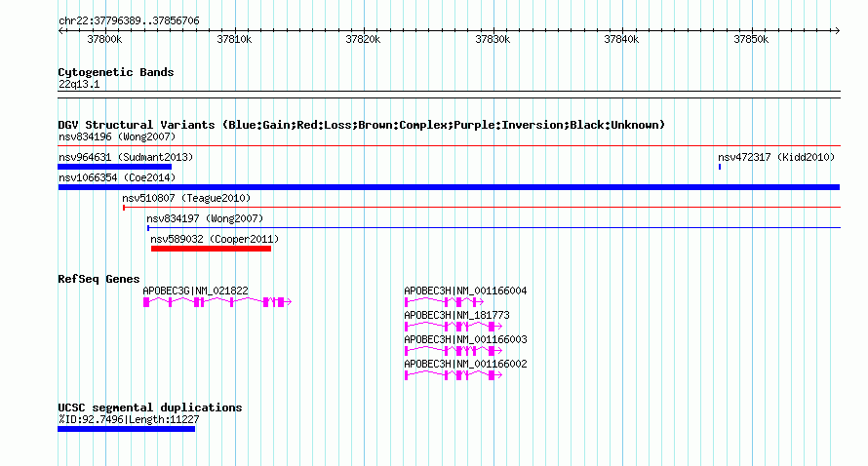Click the nsv834196 (Wong2007) red loss line
This screenshot has width=868, height=466.
tap(449, 146)
